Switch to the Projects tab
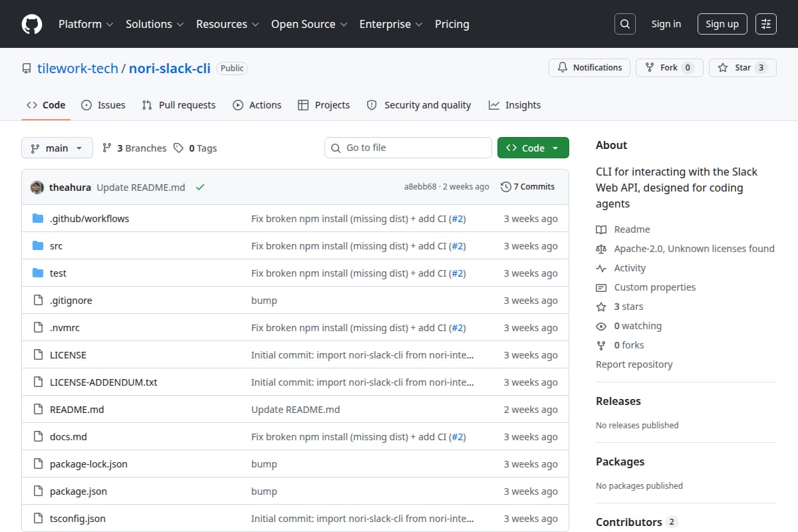Screen dimensions: 798x532 (x=324, y=105)
